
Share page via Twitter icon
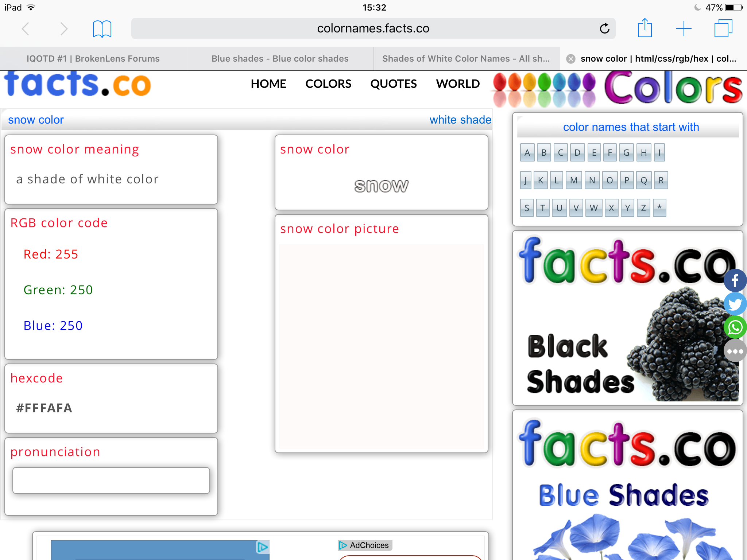pos(735,304)
